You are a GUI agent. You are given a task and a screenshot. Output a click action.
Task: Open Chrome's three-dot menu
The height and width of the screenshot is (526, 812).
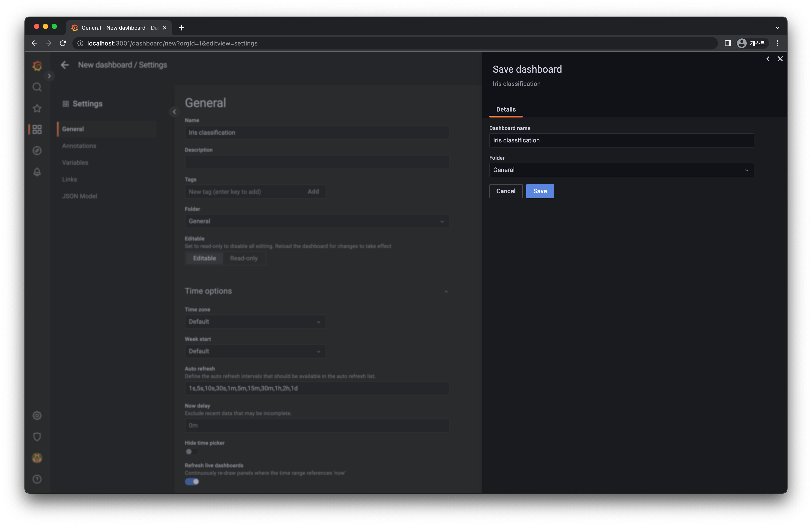(778, 43)
